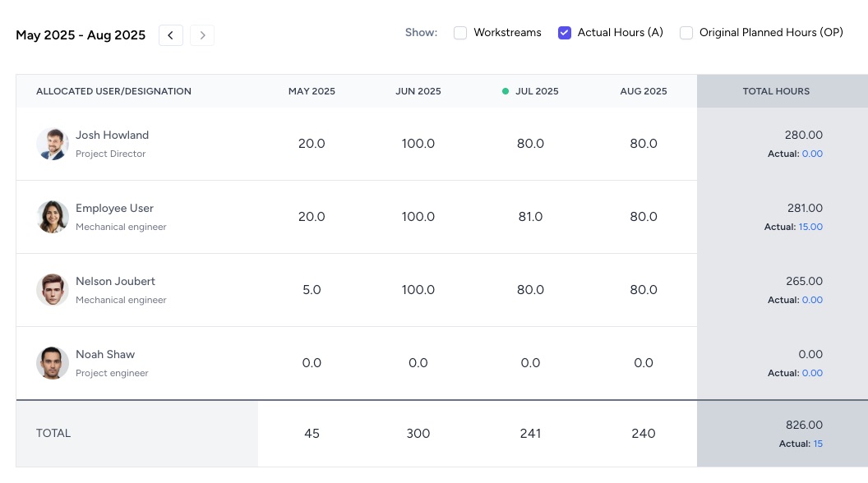Image resolution: width=868 pixels, height=483 pixels.
Task: Click green current-month dot beside JUL 2025
Action: pos(506,91)
